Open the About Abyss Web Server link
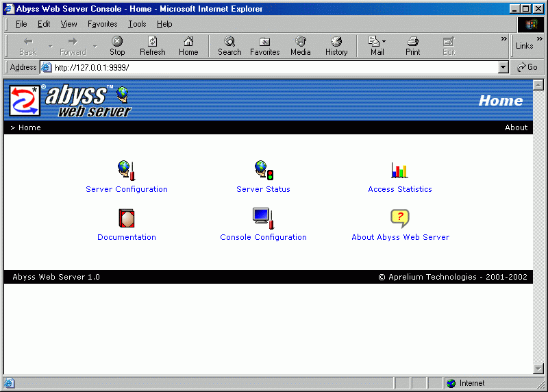The height and width of the screenshot is (392, 548). pyautogui.click(x=400, y=237)
